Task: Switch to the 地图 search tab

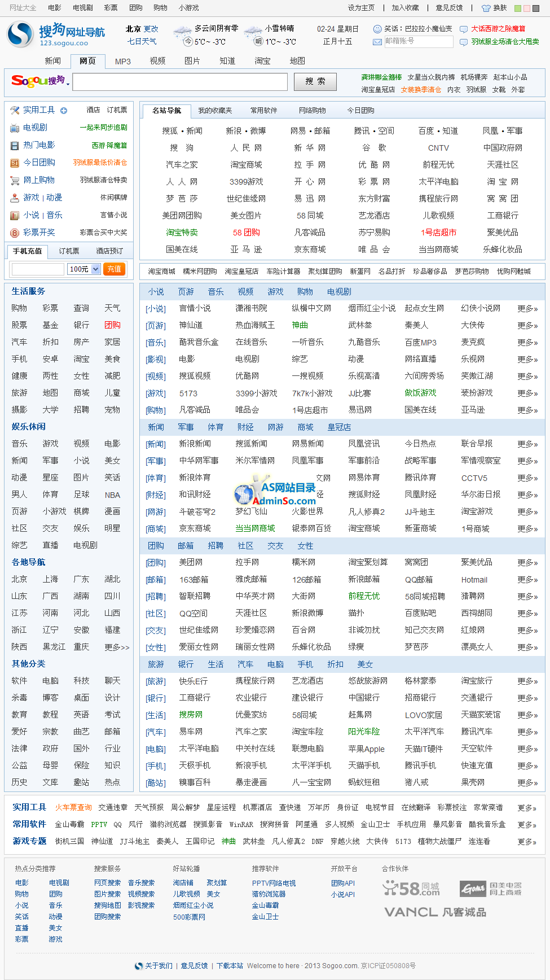Action: (x=297, y=61)
